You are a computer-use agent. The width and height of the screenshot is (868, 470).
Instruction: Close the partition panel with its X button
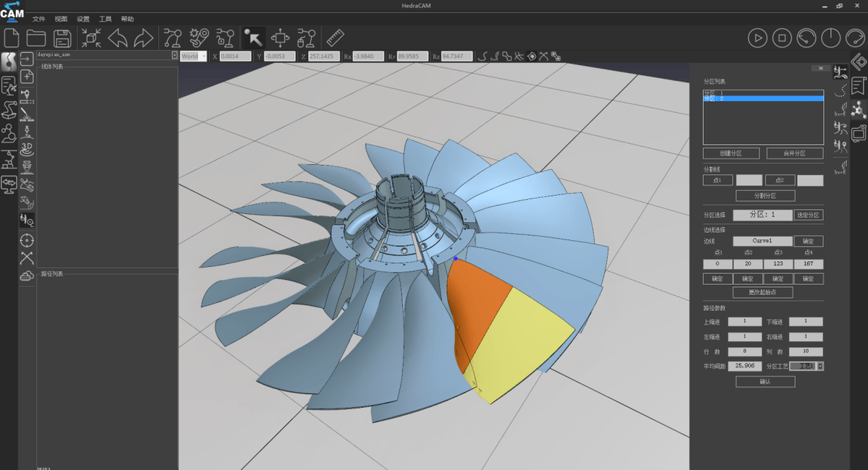[x=820, y=68]
